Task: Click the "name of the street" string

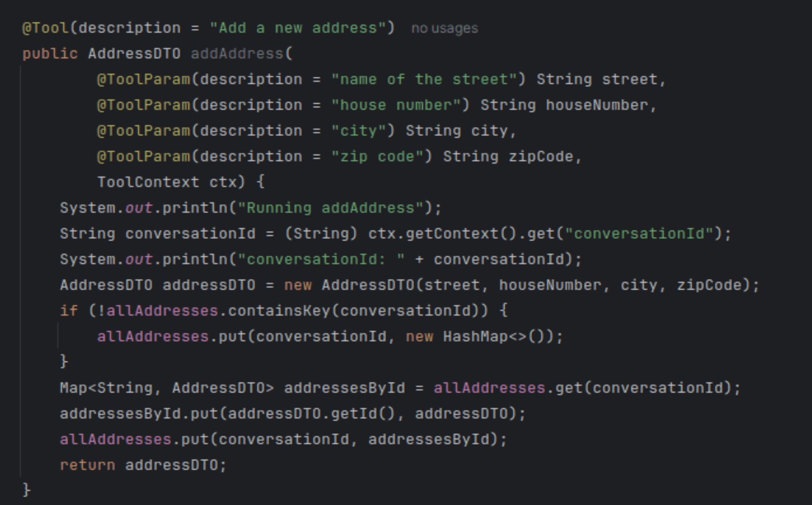Action: [x=424, y=79]
